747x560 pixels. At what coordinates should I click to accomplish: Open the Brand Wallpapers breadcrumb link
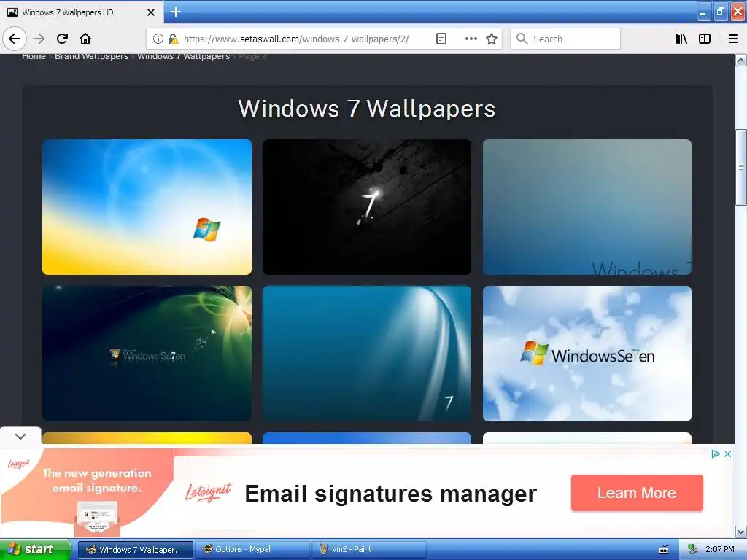[91, 56]
